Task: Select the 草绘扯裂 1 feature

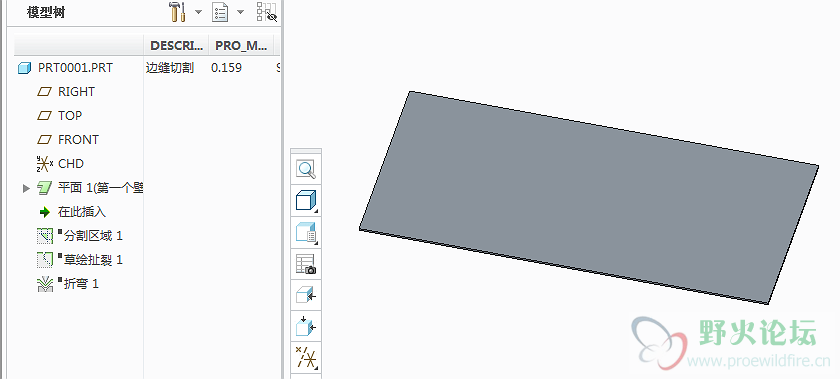Action: (93, 260)
